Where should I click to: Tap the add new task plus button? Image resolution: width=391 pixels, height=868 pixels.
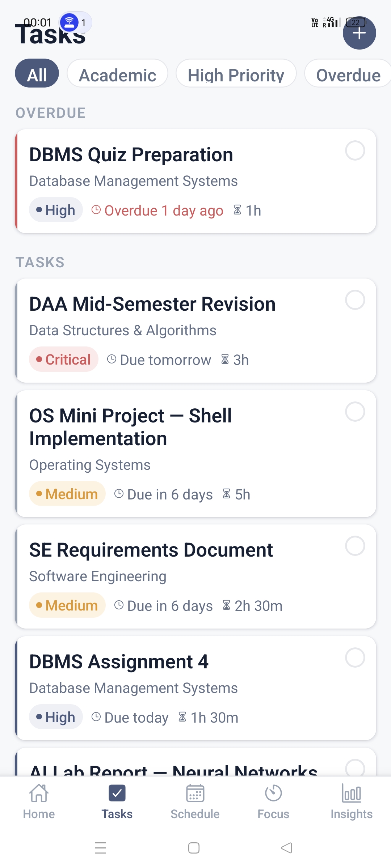tap(359, 33)
